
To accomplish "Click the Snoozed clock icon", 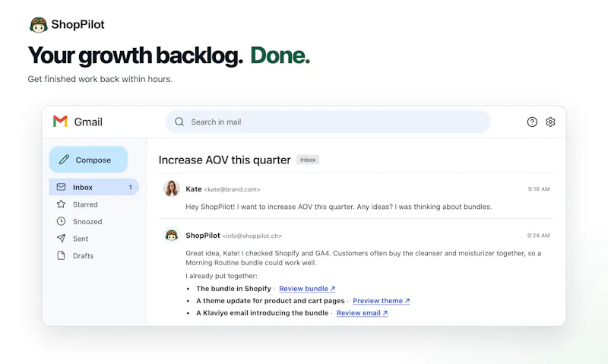I will pyautogui.click(x=61, y=221).
